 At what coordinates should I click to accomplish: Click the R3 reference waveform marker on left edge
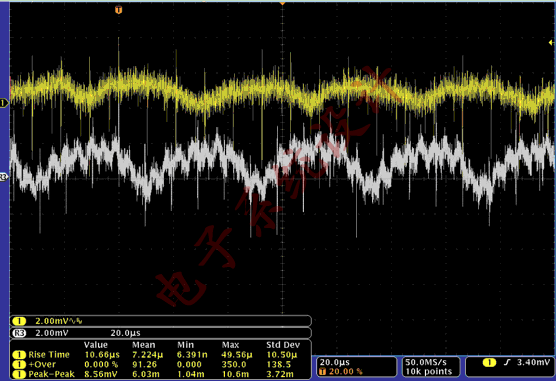pos(4,177)
